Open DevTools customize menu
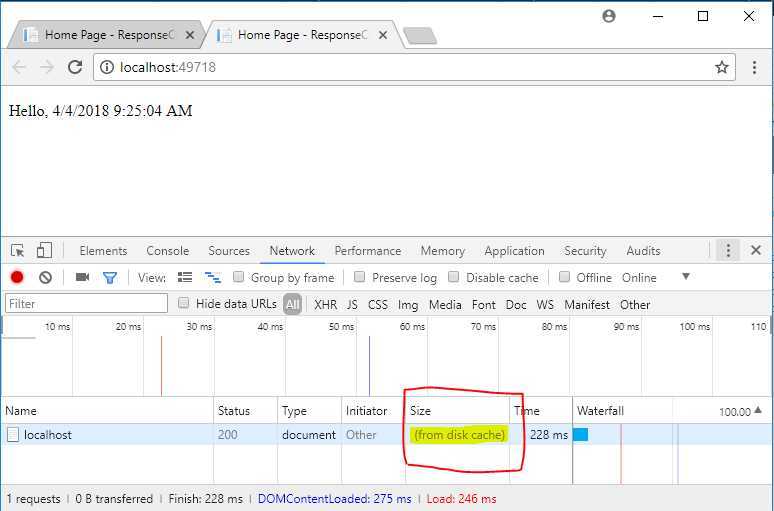This screenshot has height=511, width=774. click(728, 250)
